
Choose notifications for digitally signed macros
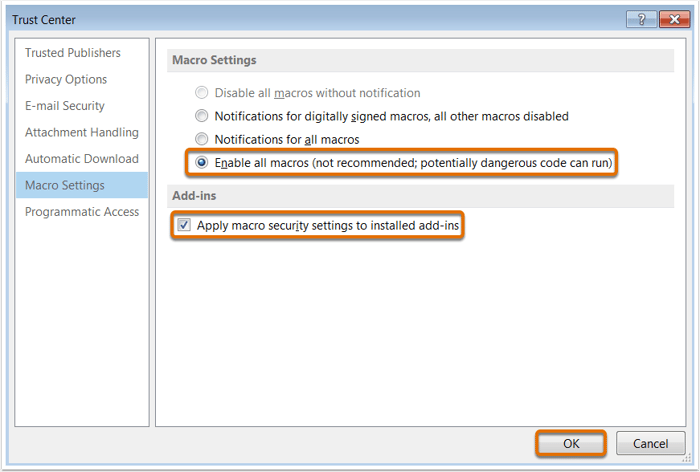(x=201, y=116)
